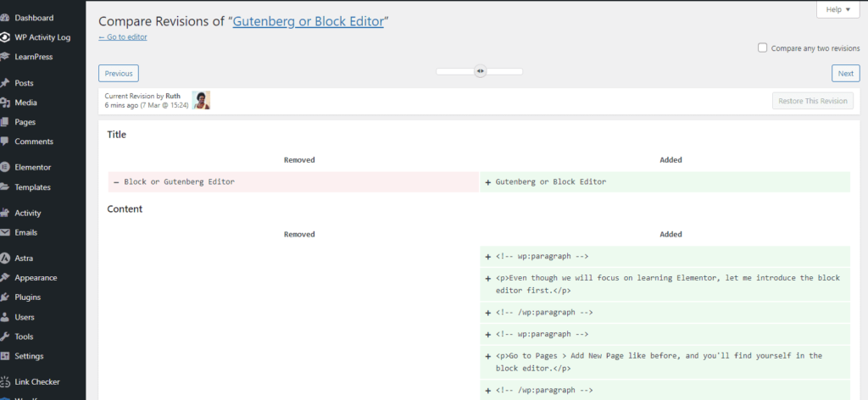Open the Plugins icon

[5, 297]
